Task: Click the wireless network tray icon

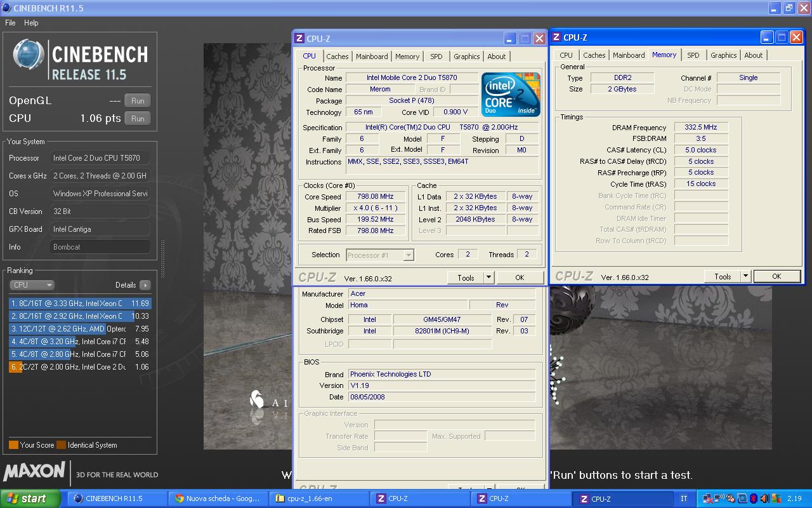Action: pos(719,498)
